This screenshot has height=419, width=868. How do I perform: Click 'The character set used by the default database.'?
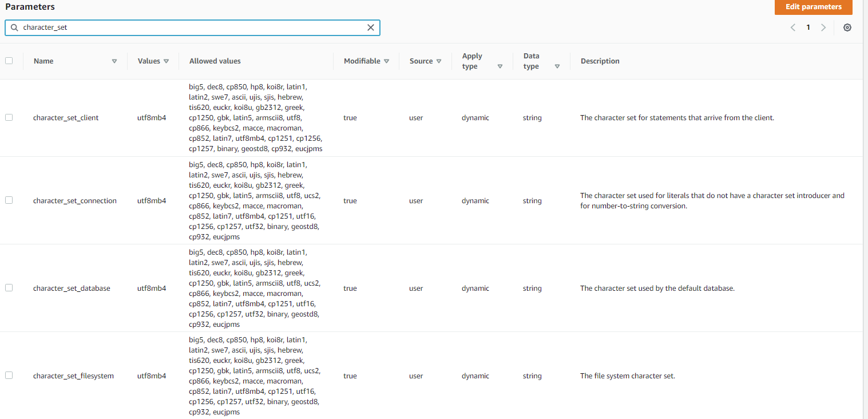coord(657,288)
